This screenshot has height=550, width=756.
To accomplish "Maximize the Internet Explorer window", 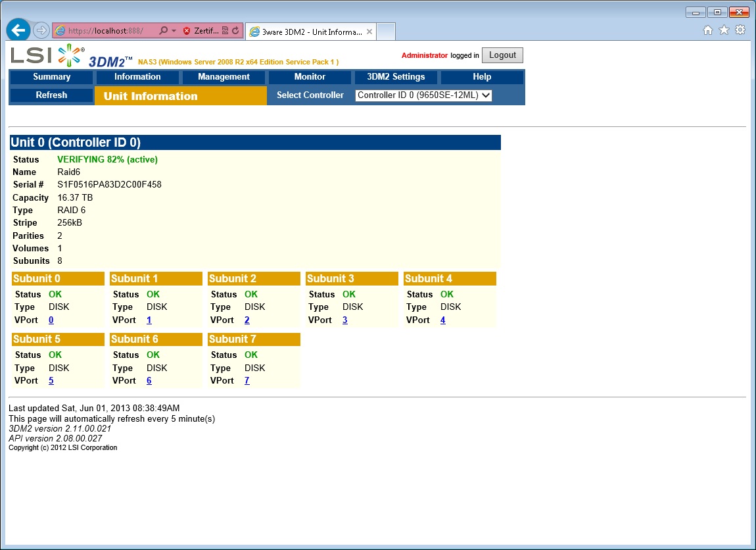I will pos(717,12).
